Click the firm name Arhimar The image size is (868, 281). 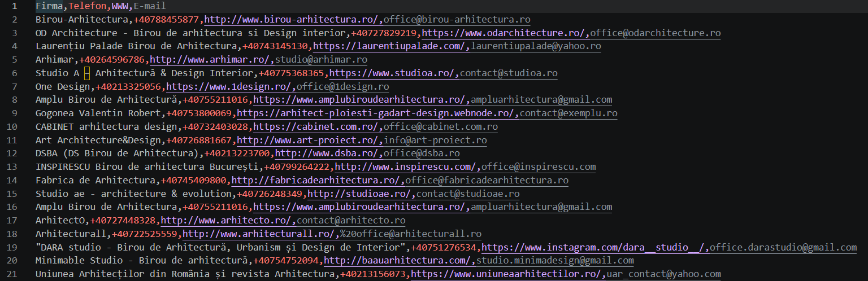[x=55, y=60]
